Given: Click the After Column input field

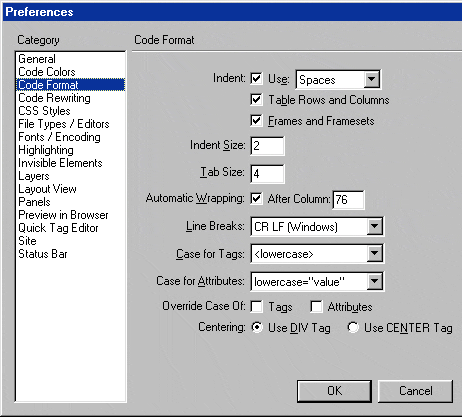Looking at the screenshot, I should [349, 200].
